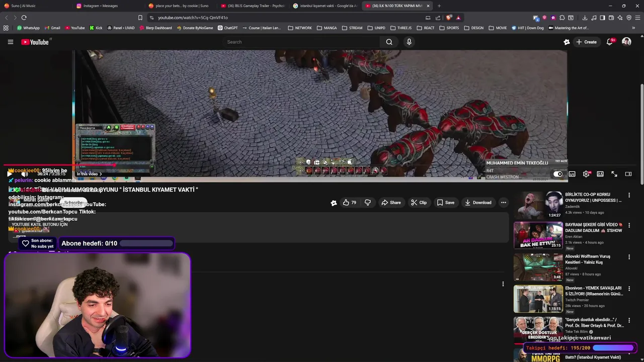Image resolution: width=644 pixels, height=362 pixels.
Task: Expand In this video chapters
Action: point(89,174)
